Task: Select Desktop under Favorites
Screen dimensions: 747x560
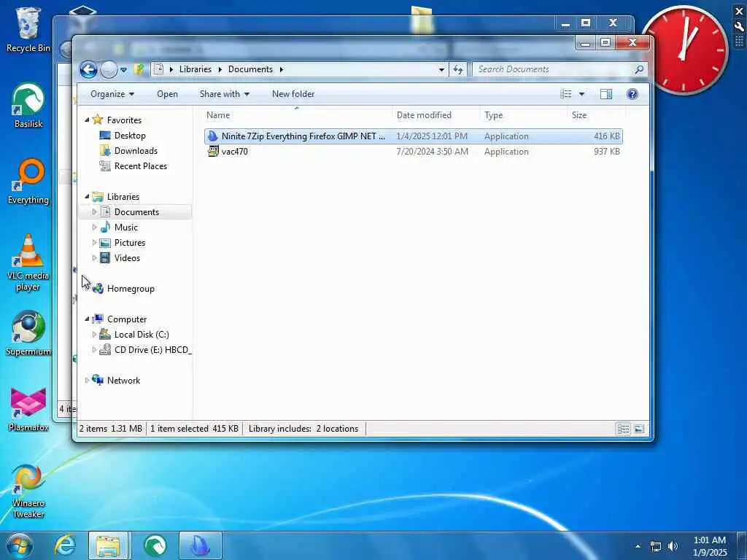Action: [130, 136]
